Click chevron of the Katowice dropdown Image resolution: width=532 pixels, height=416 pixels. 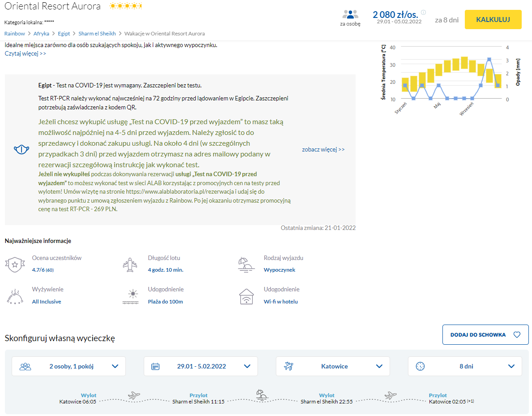[x=379, y=366]
